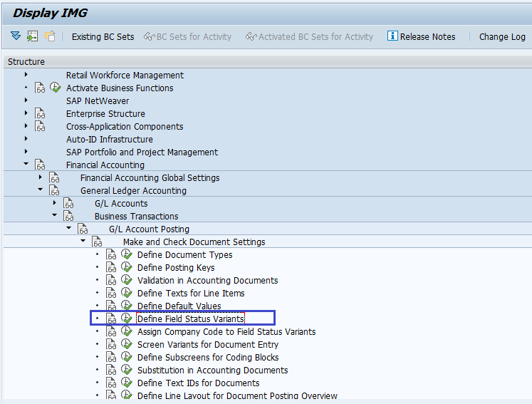Expand Financial Accounting Global Settings node
This screenshot has height=404, width=532.
41,177
